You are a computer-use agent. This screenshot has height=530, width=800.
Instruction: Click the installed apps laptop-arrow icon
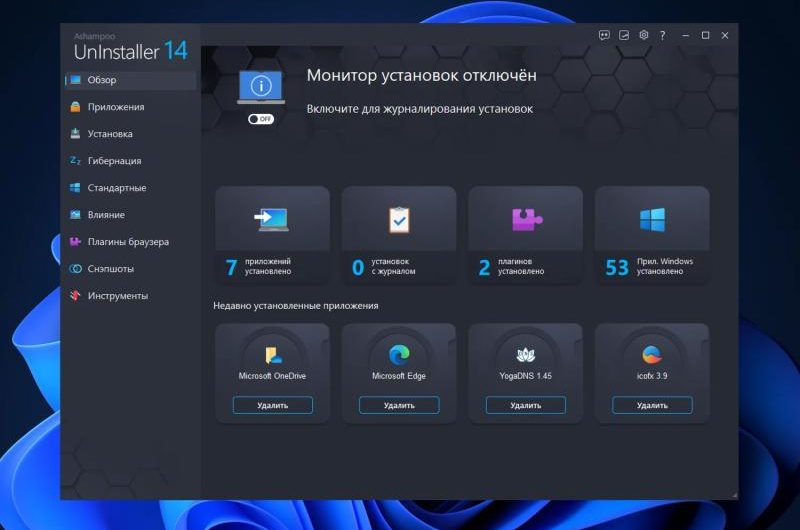click(271, 220)
